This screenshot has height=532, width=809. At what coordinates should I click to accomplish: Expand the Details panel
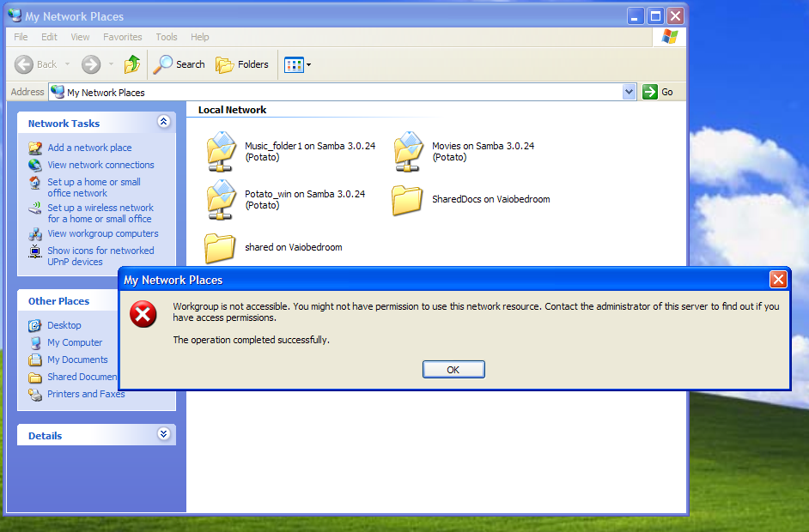[x=163, y=433]
